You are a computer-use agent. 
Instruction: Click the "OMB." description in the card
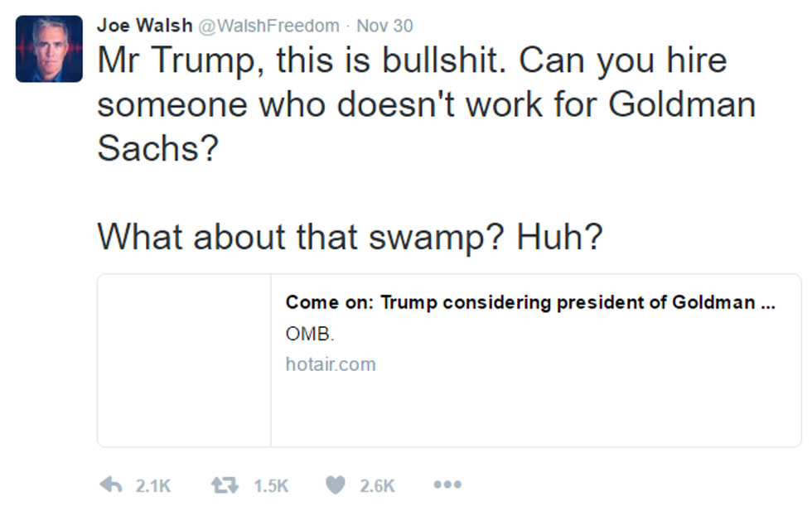click(x=309, y=334)
